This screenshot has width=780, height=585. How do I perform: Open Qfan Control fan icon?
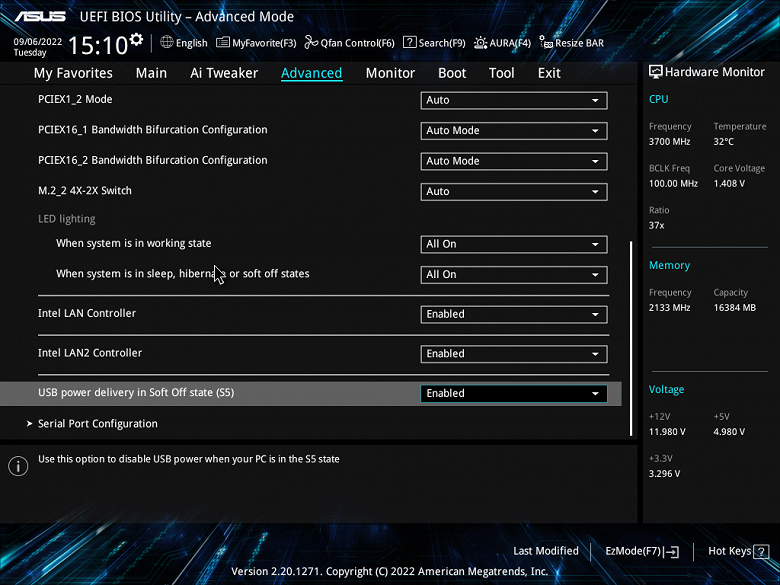tap(311, 42)
